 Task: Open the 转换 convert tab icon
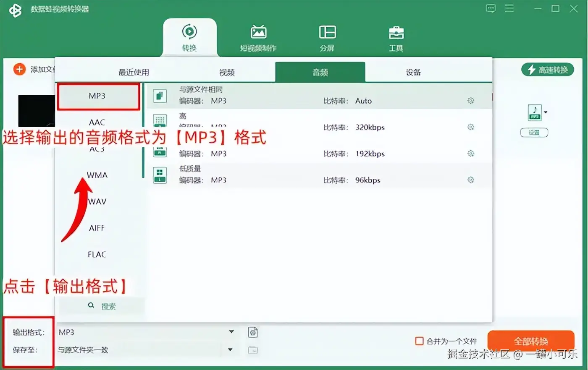pyautogui.click(x=189, y=32)
